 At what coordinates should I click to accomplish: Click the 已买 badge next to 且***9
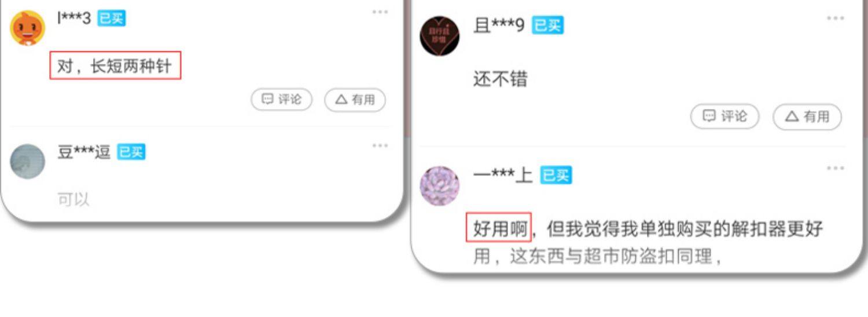[x=547, y=25]
